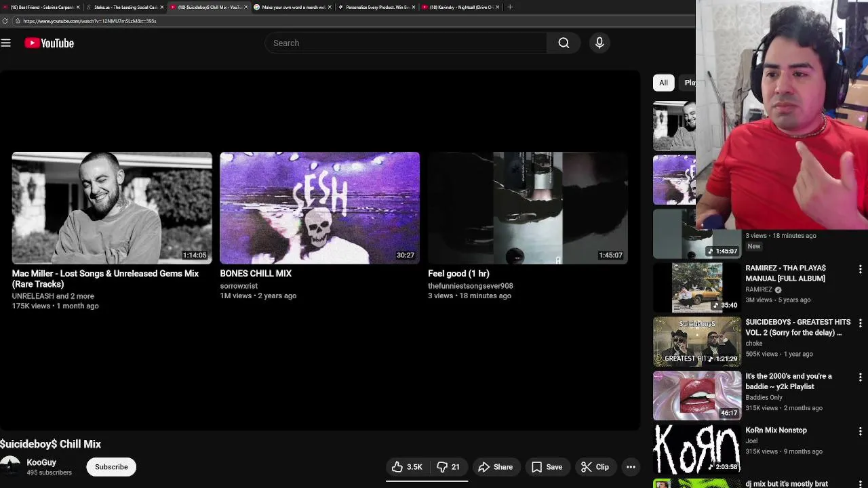Like the video (3.5K thumbs up)
The height and width of the screenshot is (488, 868).
coord(407,467)
